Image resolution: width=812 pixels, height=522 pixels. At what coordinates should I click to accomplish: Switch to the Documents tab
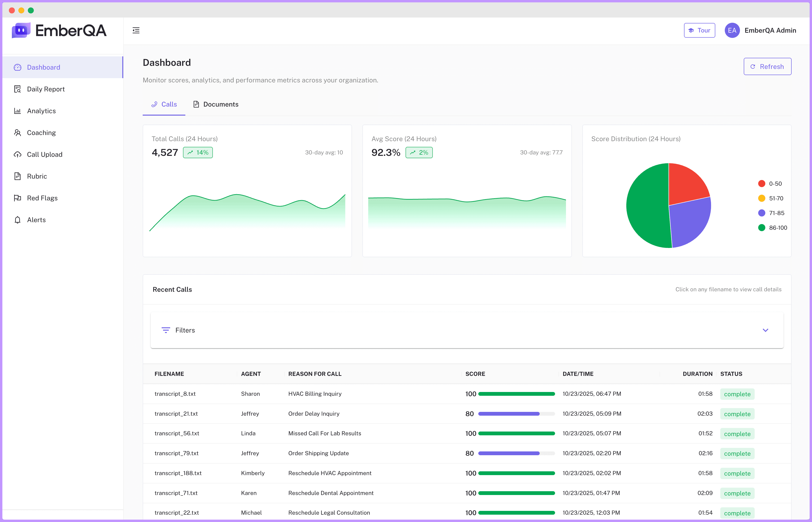[216, 104]
